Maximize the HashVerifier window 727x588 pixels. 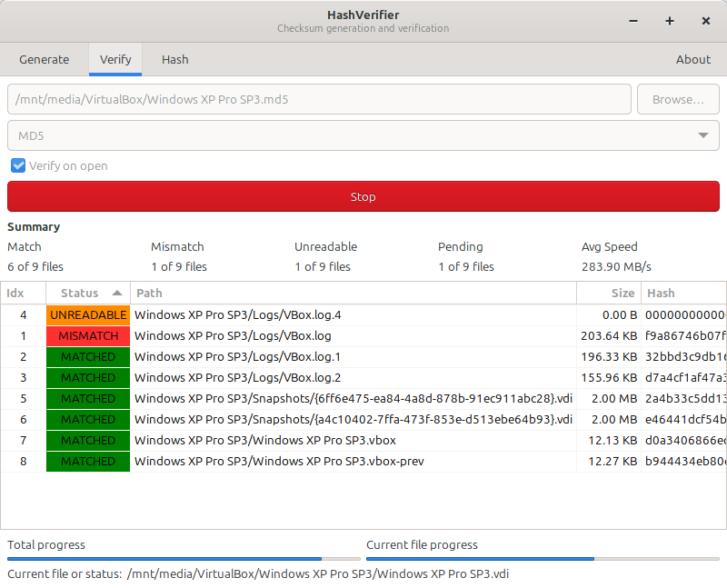pyautogui.click(x=670, y=21)
